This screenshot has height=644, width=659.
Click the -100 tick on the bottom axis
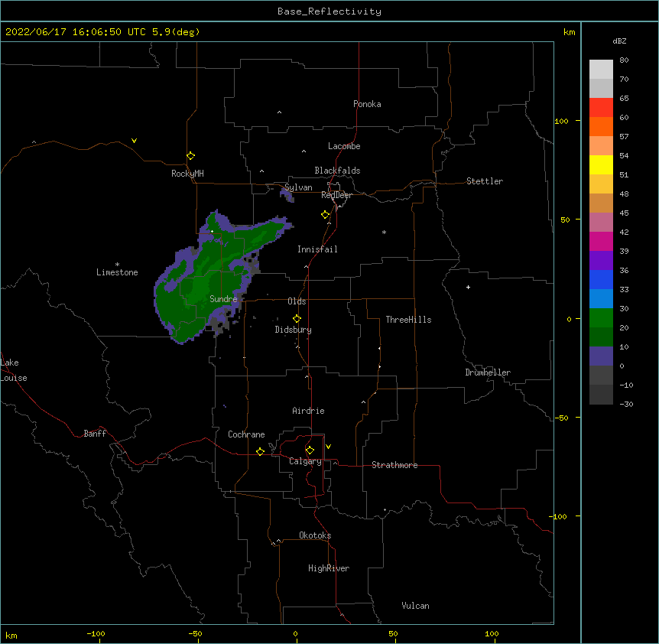tap(96, 633)
